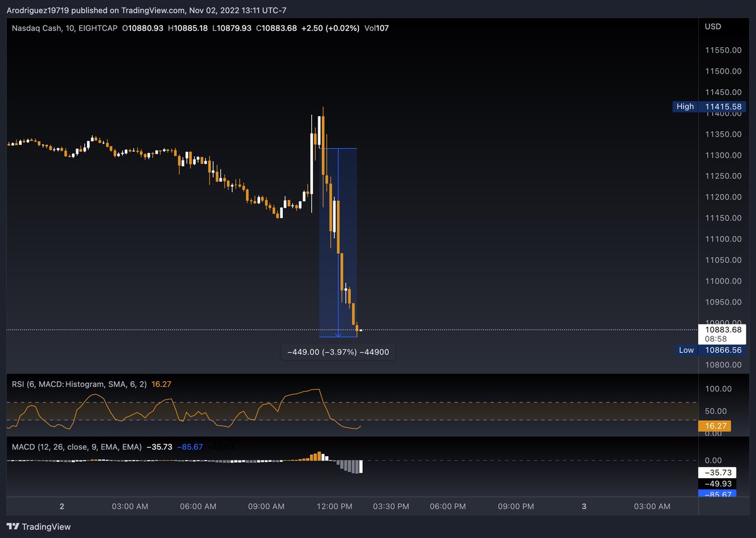Select the Nasdaq Cash, 10, EIGHTCAP symbol legend
The height and width of the screenshot is (538, 756).
tap(64, 28)
